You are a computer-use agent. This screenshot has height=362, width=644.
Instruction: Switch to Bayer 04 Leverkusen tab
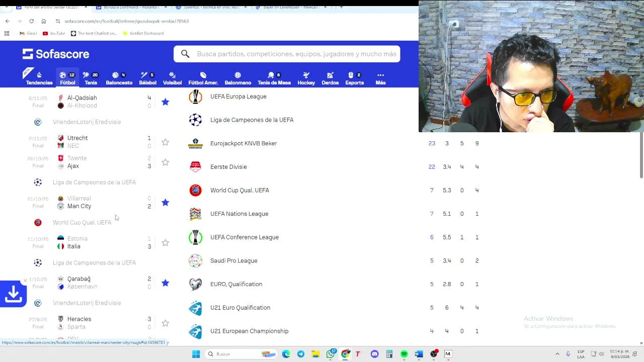pos(291,7)
